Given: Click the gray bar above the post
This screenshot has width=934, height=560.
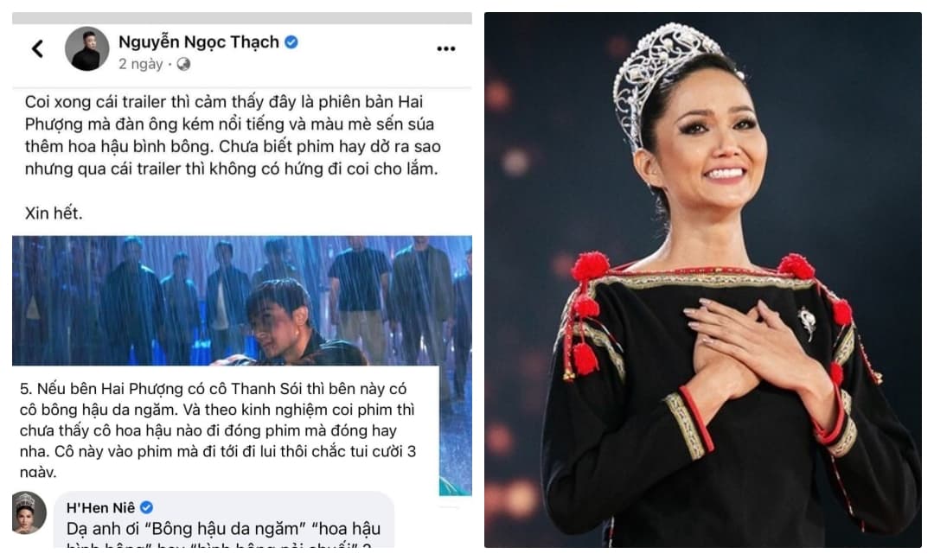Looking at the screenshot, I should coord(242,18).
